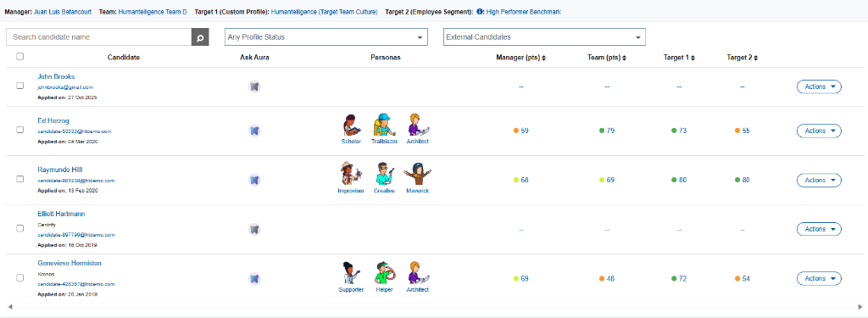The width and height of the screenshot is (868, 318).
Task: Open Actions menu for Raymundo Hill
Action: coord(819,180)
